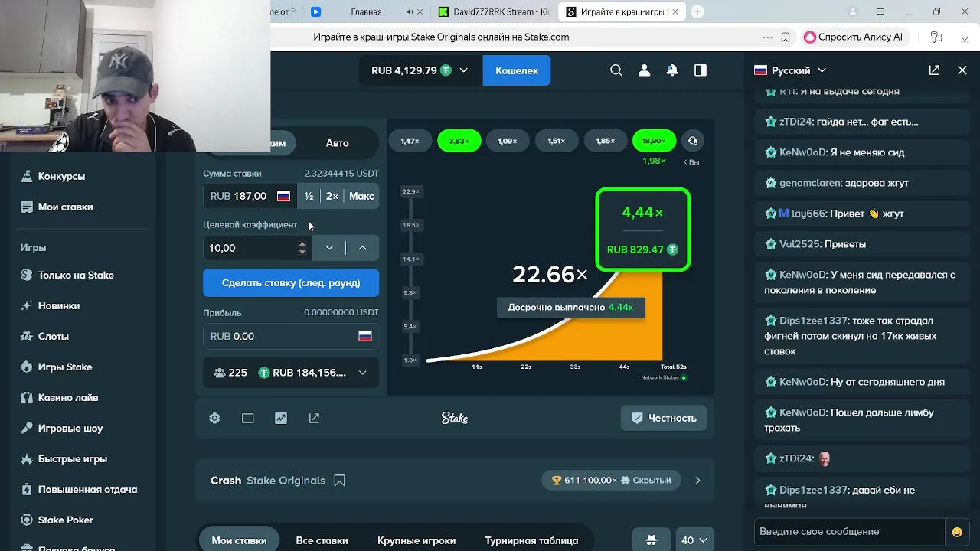Click Сделать ставку (след. раунд) button
This screenshot has height=551, width=980.
pos(291,283)
